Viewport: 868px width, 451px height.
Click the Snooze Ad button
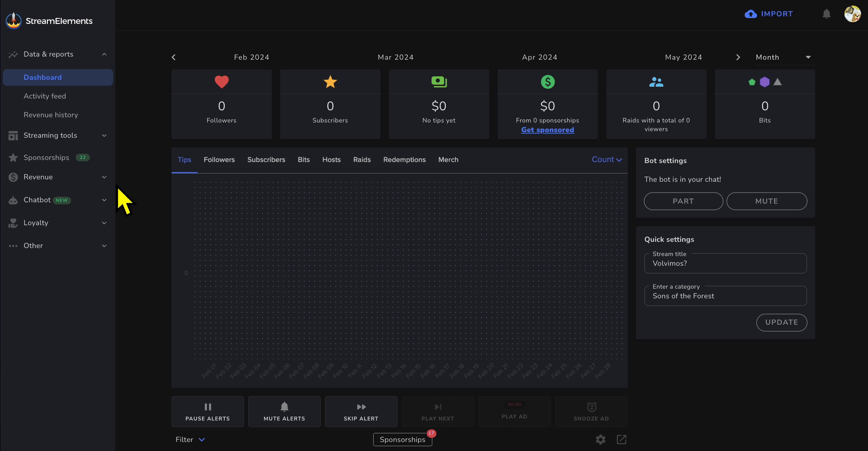click(591, 411)
